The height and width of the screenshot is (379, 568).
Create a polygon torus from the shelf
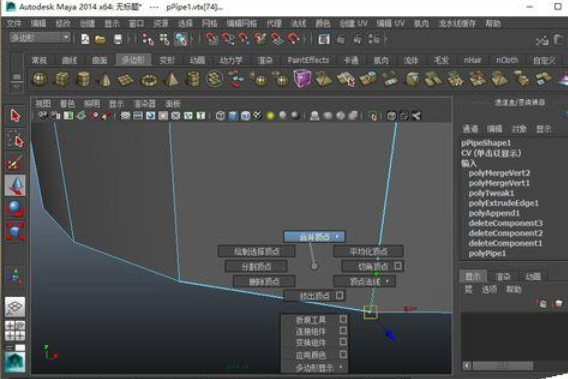tap(149, 80)
